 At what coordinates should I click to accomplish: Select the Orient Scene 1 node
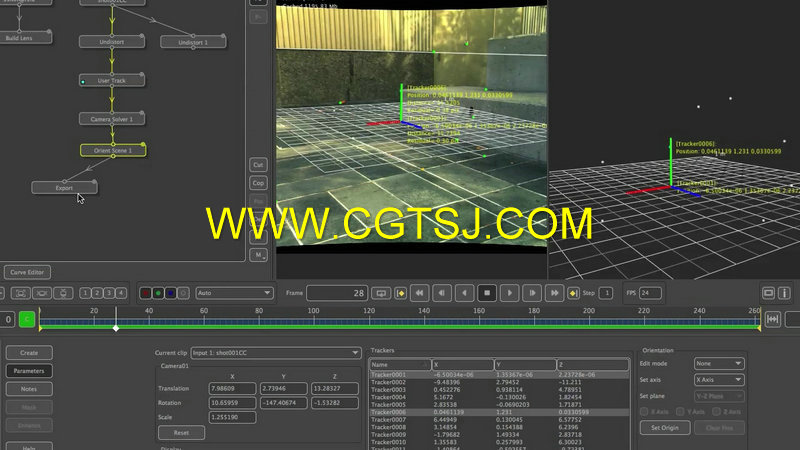click(113, 151)
